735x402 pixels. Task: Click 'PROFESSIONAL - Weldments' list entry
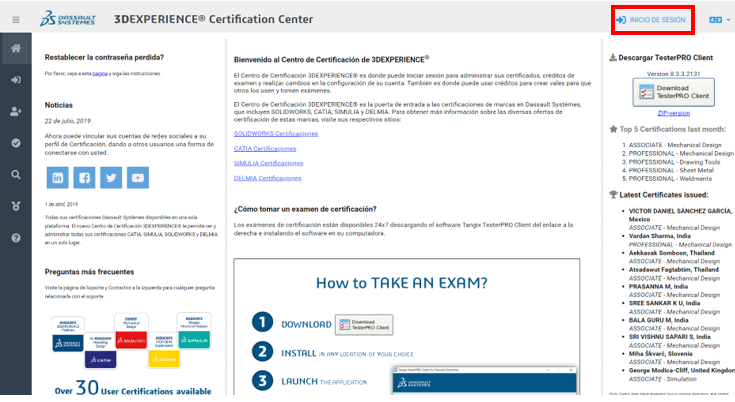coord(670,179)
